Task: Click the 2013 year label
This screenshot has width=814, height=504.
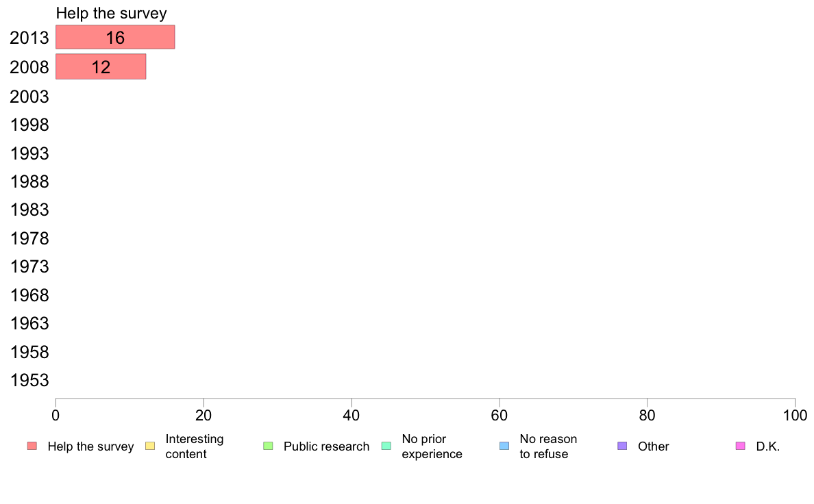Action: tap(29, 38)
